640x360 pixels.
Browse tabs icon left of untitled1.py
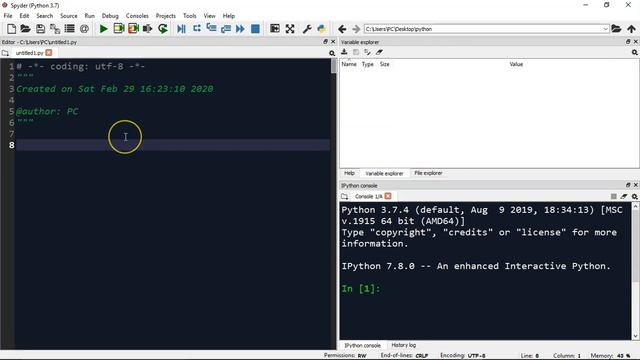[5, 53]
